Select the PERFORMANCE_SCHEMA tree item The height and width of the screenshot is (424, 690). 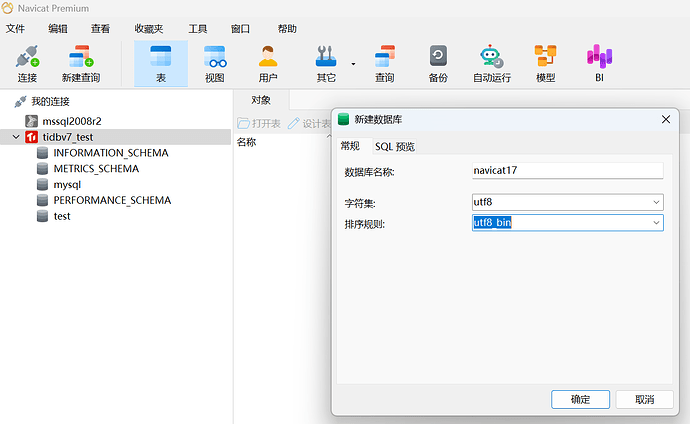click(112, 200)
